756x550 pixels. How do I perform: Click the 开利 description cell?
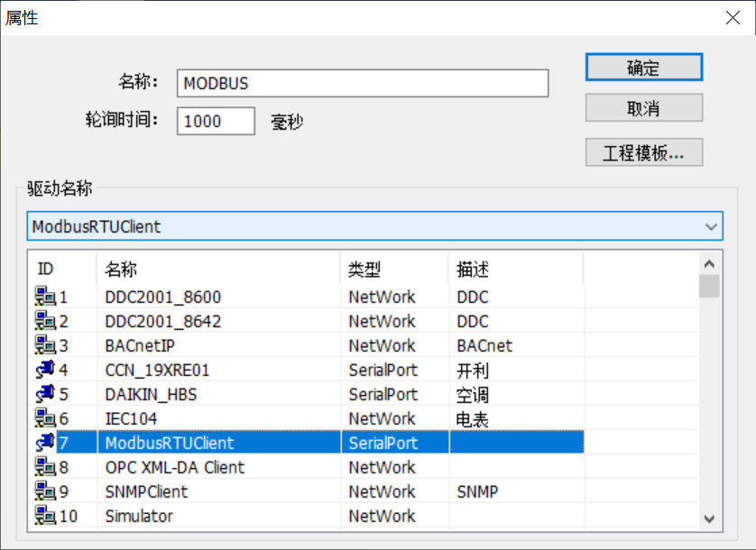[473, 371]
